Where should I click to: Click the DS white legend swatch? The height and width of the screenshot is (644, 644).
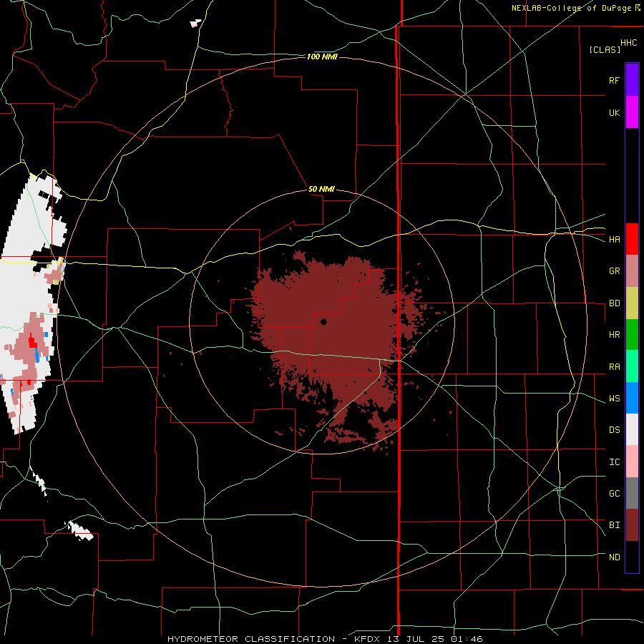click(x=632, y=429)
